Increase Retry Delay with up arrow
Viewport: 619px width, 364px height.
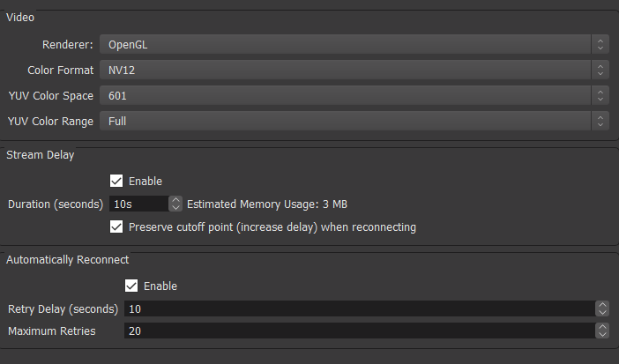(602, 305)
